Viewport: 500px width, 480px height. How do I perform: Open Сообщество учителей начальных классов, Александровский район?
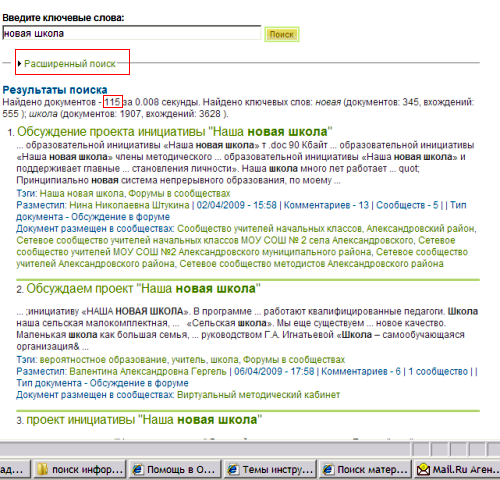click(326, 229)
